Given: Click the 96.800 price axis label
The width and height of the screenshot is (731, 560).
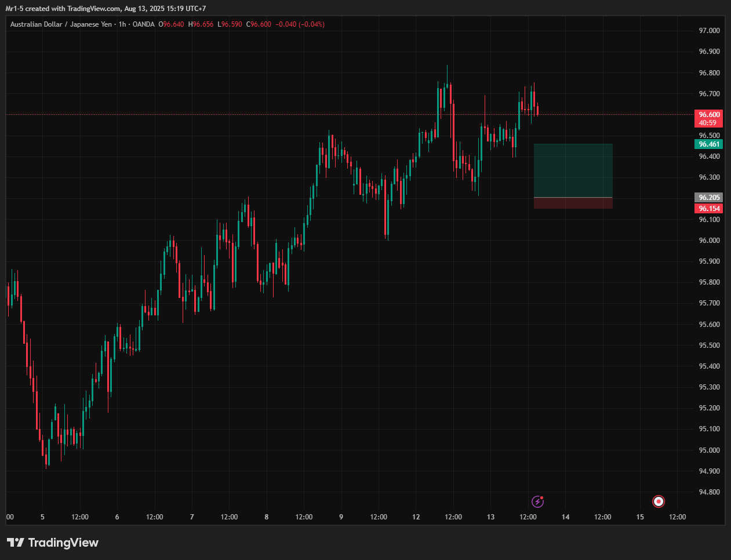Looking at the screenshot, I should pyautogui.click(x=709, y=73).
